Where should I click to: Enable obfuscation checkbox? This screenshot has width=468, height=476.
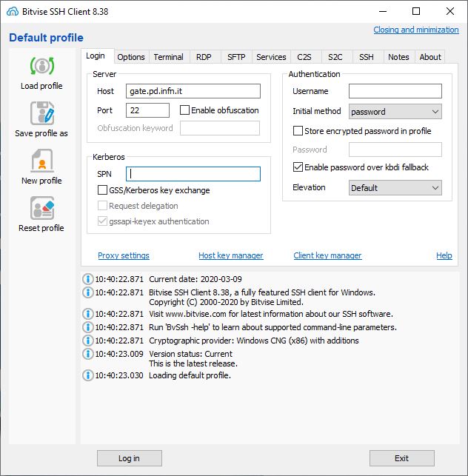click(184, 110)
